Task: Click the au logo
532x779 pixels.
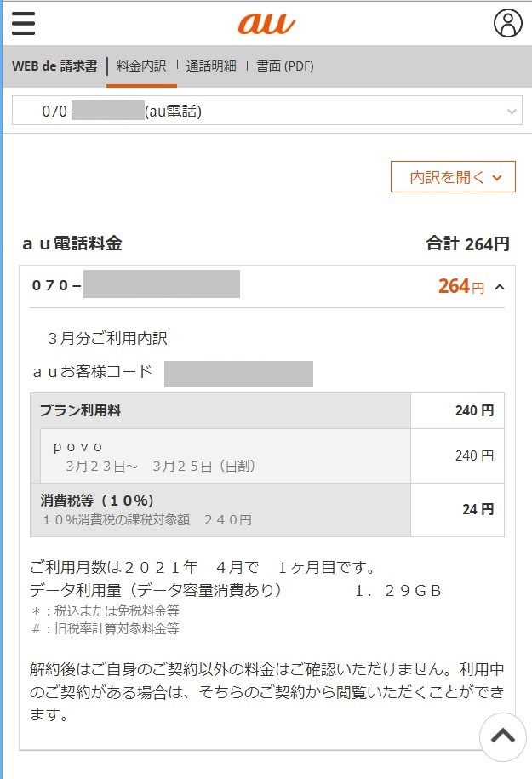Action: coord(266,23)
